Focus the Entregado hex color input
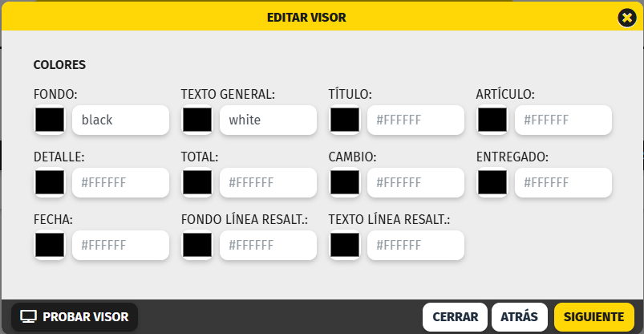 coord(563,182)
